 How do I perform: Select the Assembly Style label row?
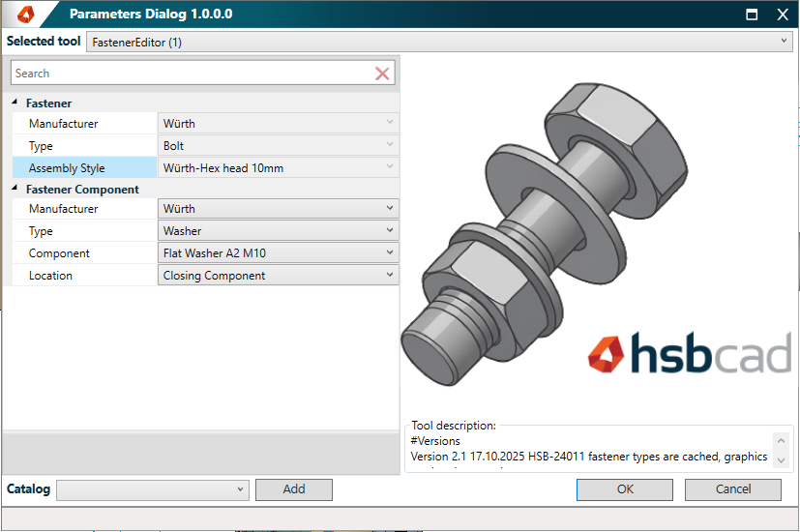pyautogui.click(x=85, y=167)
